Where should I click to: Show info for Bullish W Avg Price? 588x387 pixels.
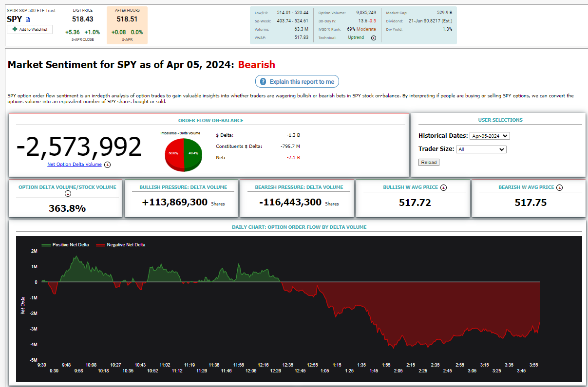click(x=444, y=187)
